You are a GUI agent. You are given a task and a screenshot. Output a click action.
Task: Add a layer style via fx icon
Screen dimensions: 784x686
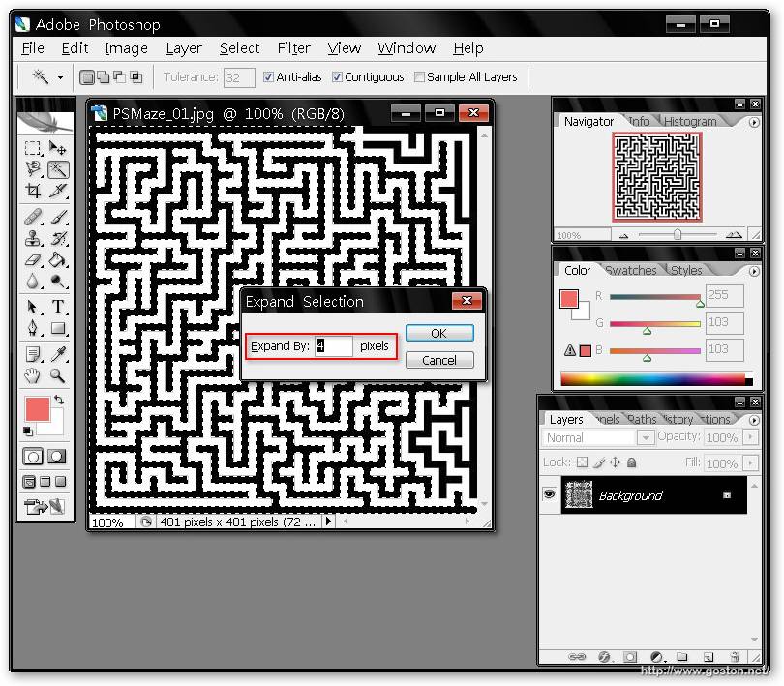pos(604,657)
